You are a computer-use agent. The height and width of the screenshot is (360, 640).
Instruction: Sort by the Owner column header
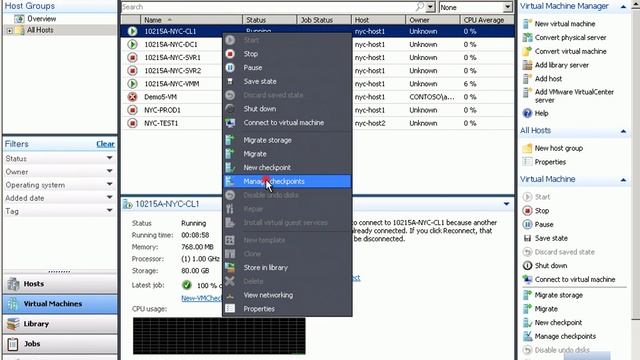433,20
